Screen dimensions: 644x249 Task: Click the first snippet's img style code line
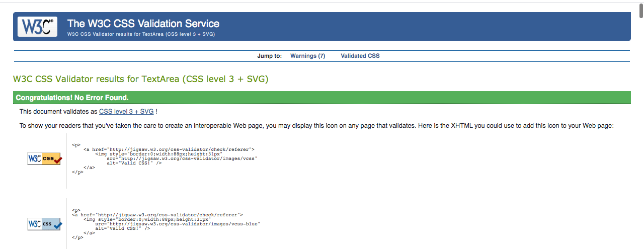[x=158, y=153]
